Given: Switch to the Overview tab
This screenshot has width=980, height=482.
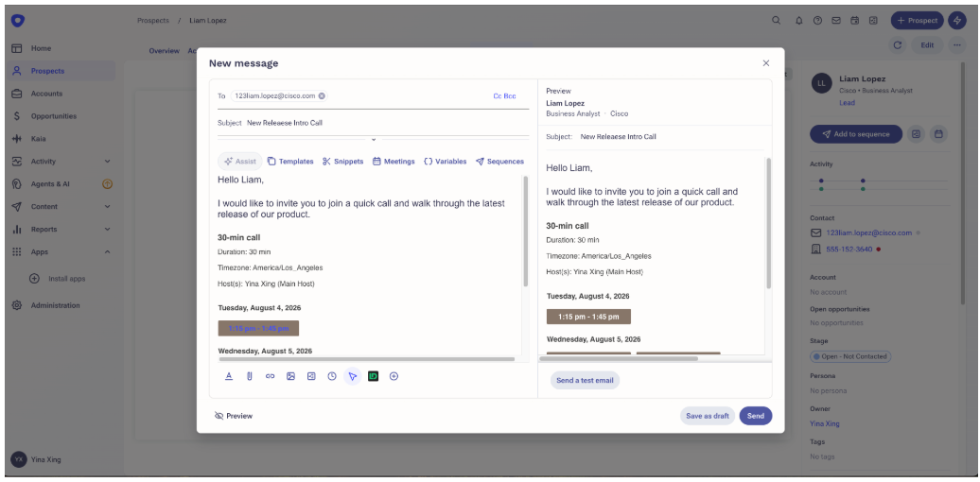Looking at the screenshot, I should (x=164, y=51).
